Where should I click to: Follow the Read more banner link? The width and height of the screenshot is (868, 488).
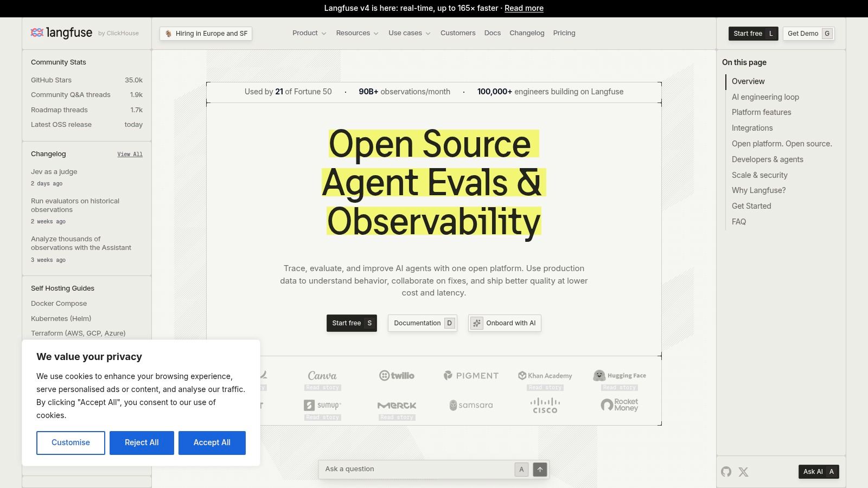click(x=524, y=8)
